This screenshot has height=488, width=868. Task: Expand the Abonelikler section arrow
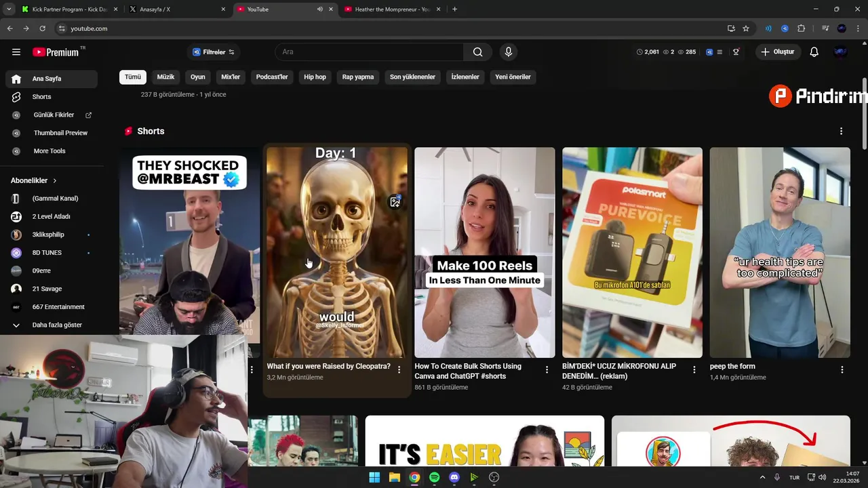54,180
